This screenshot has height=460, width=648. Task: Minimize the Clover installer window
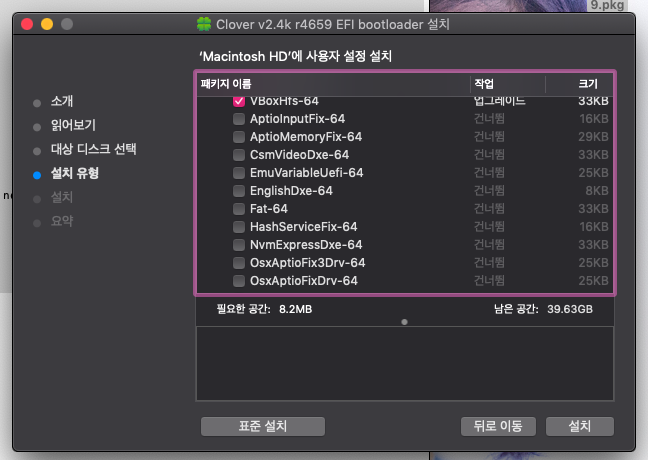pos(47,24)
